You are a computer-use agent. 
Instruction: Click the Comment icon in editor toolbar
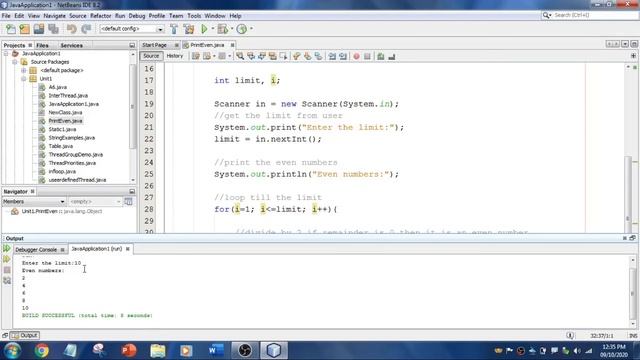point(381,56)
